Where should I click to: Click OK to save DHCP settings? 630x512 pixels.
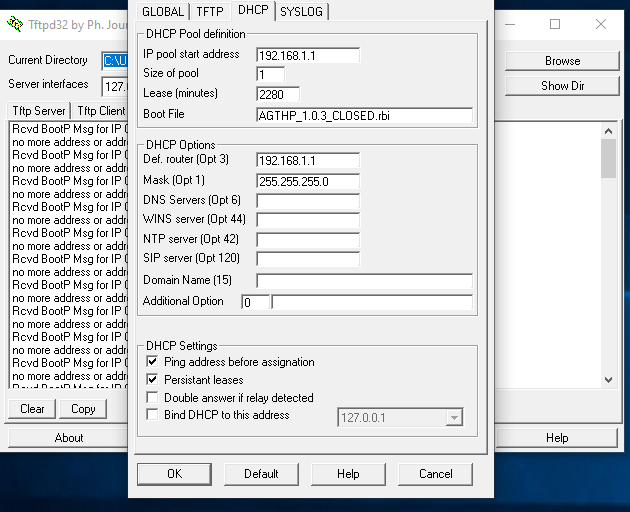174,474
